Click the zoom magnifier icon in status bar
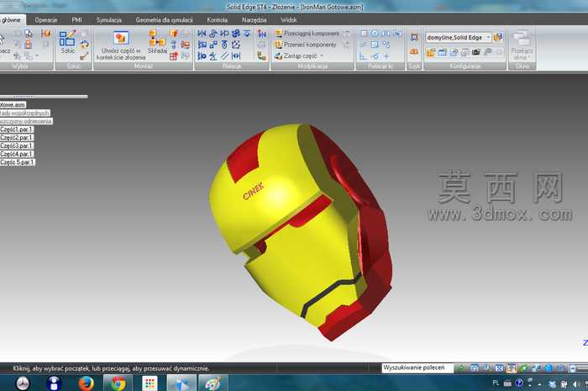The image size is (588, 391). tap(486, 368)
